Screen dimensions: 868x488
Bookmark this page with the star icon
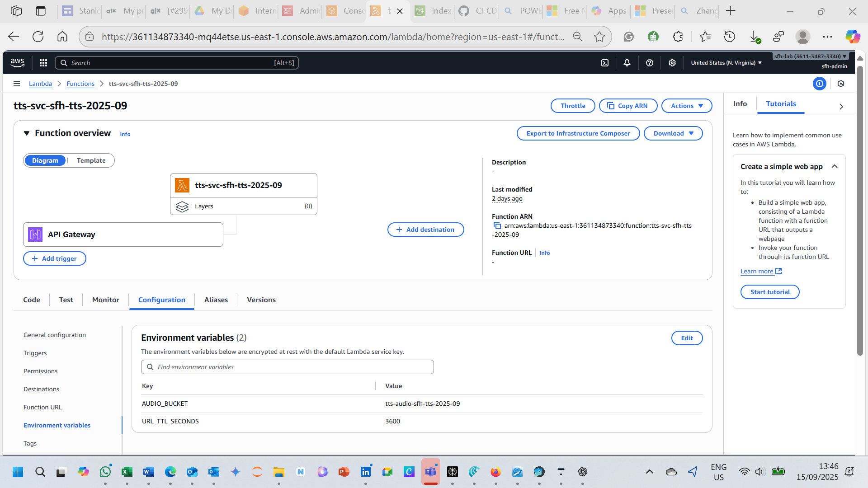pos(599,37)
